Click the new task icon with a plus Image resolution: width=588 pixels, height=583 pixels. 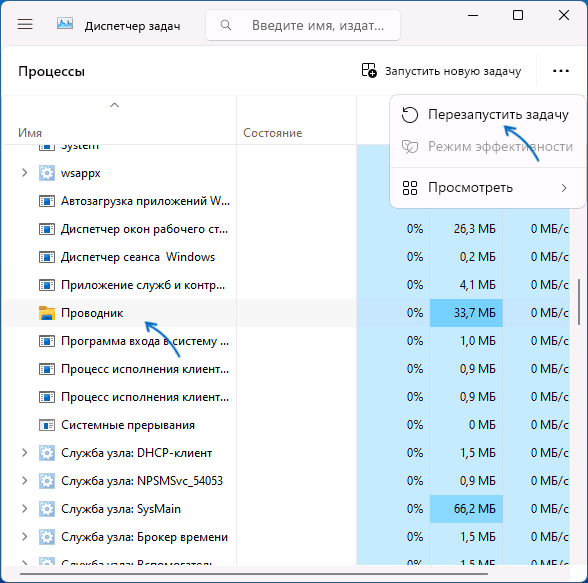[369, 70]
